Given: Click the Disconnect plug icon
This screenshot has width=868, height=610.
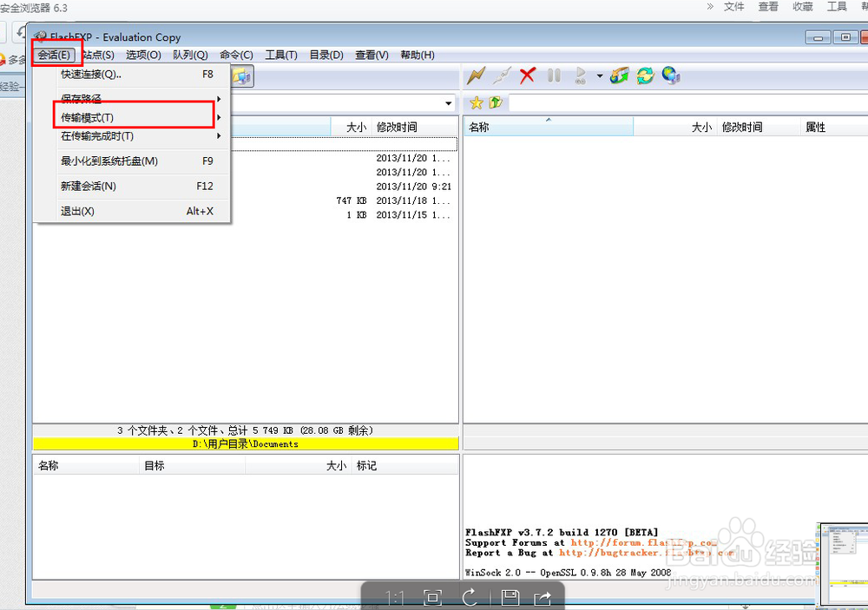Looking at the screenshot, I should [x=502, y=75].
